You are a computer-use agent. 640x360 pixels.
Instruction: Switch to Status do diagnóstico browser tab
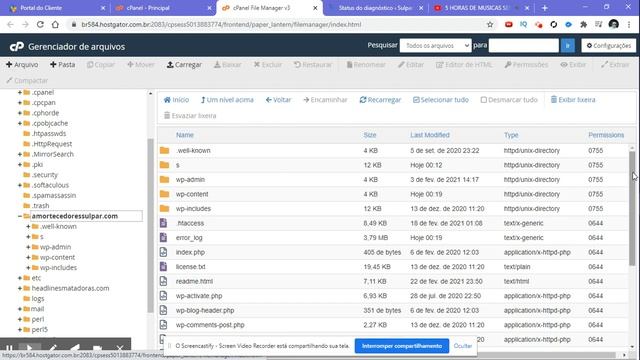pos(376,8)
